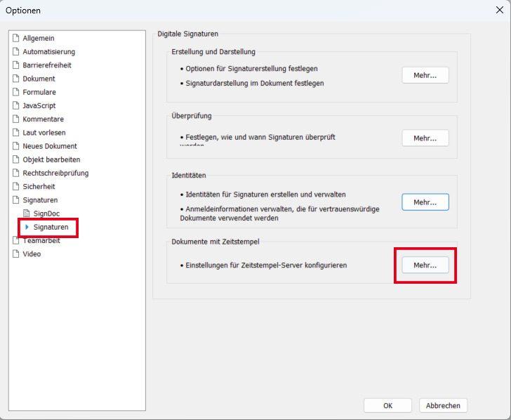Click the Video page icon
511x420 pixels.
(16, 254)
